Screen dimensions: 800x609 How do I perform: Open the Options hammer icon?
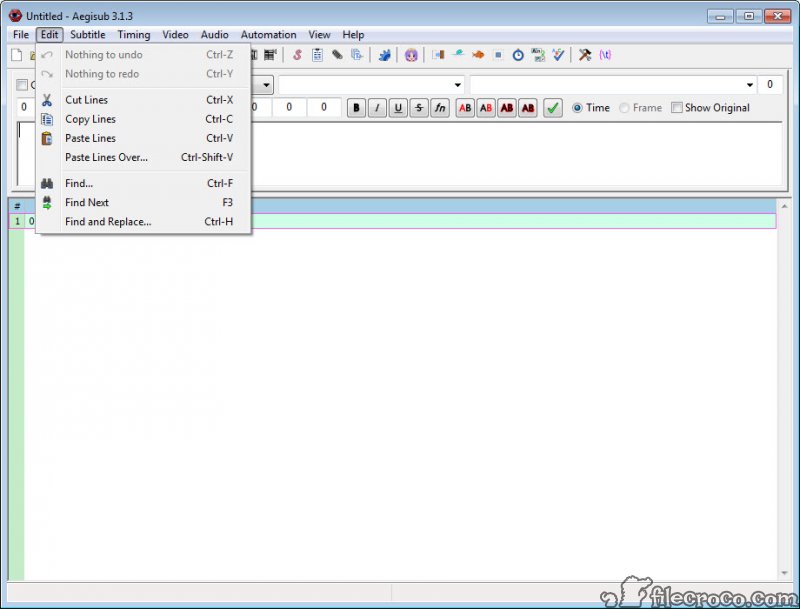coord(585,55)
